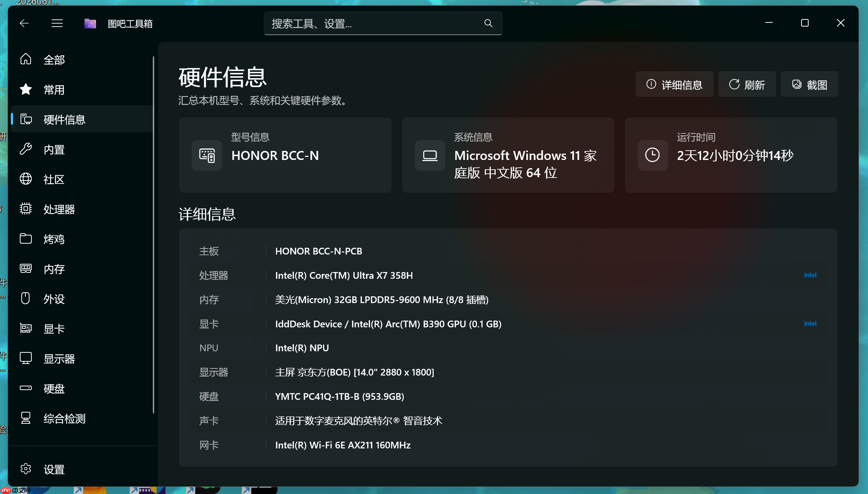Click the 详细信息 section heading
This screenshot has width=868, height=494.
(207, 214)
